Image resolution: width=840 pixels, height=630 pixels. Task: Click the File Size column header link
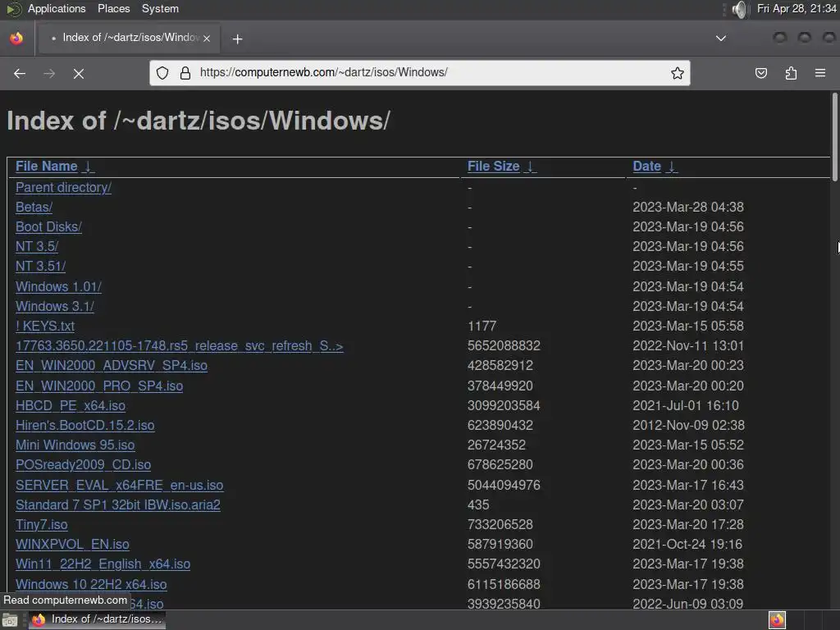tap(493, 166)
